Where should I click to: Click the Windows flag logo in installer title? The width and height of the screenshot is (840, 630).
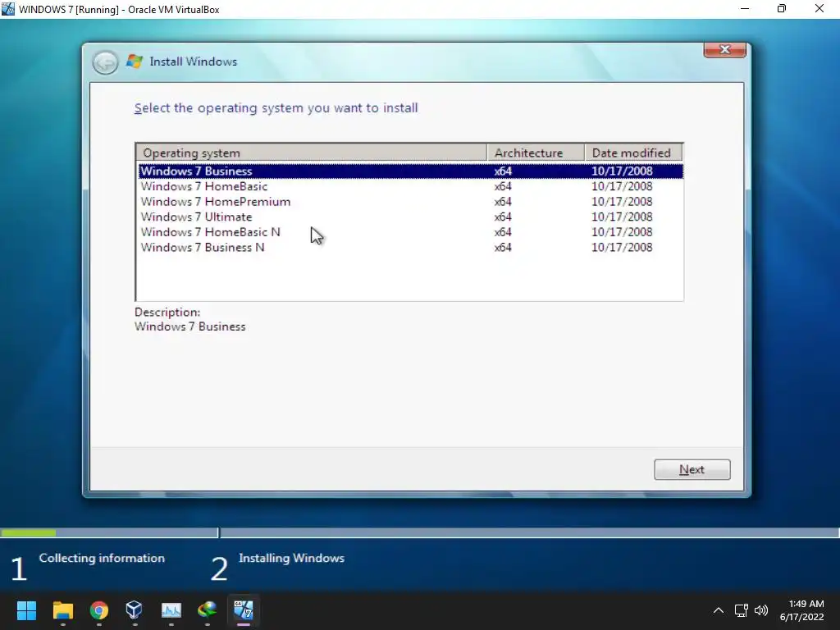pos(135,62)
